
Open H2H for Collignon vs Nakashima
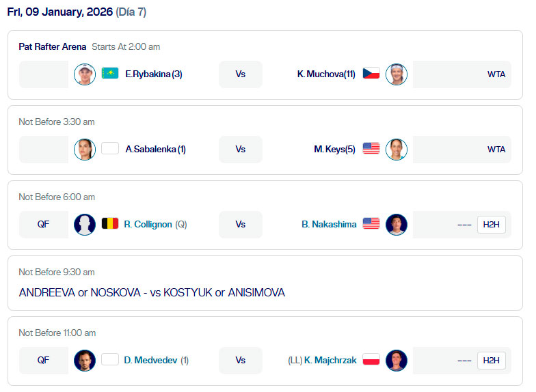[x=491, y=224]
